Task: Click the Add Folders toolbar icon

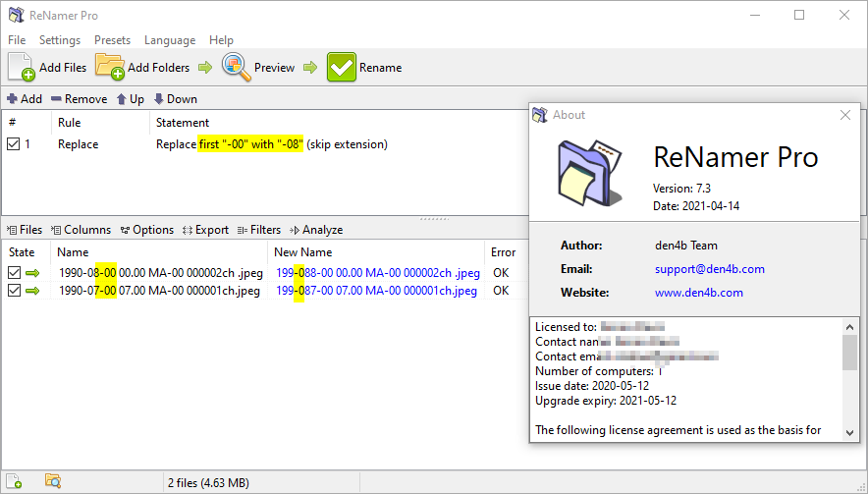Action: click(110, 67)
